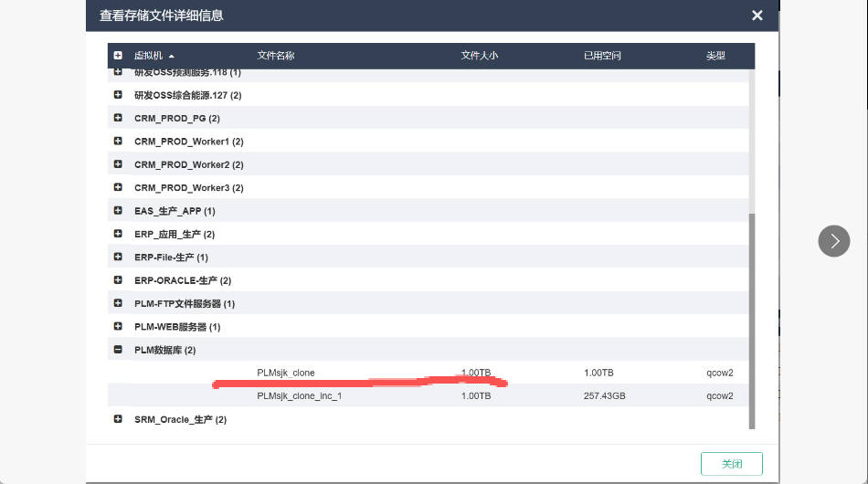Select the PLMsjk_clone_inc_1 file row
This screenshot has height=484, width=868.
pyautogui.click(x=300, y=396)
